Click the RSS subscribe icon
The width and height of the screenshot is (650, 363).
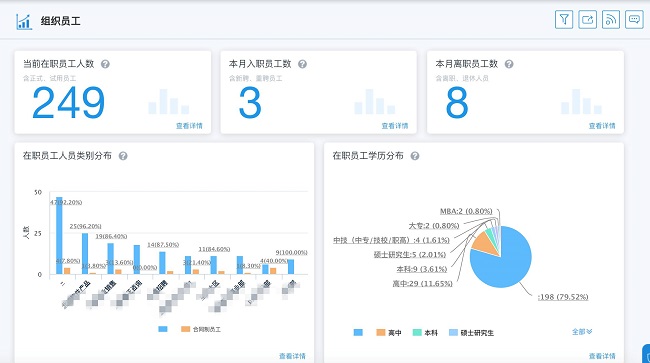(x=611, y=19)
